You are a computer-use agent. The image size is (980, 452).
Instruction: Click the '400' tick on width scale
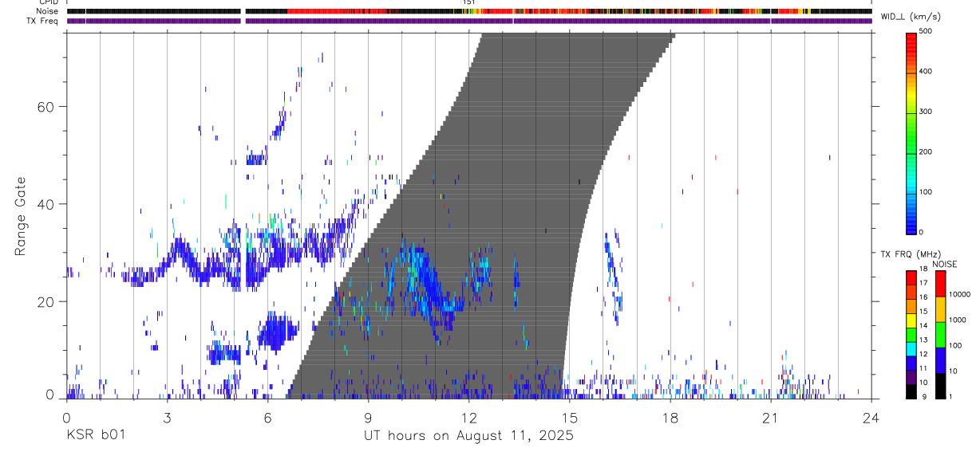pos(926,72)
